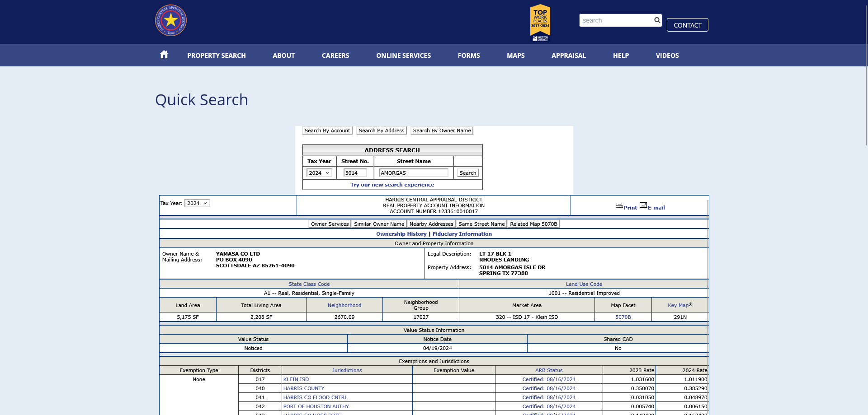Click the E-mail envelope link
The image size is (868, 415).
tap(652, 206)
